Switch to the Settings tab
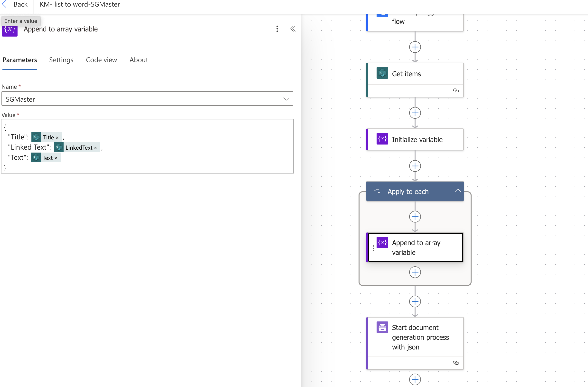 (x=61, y=60)
